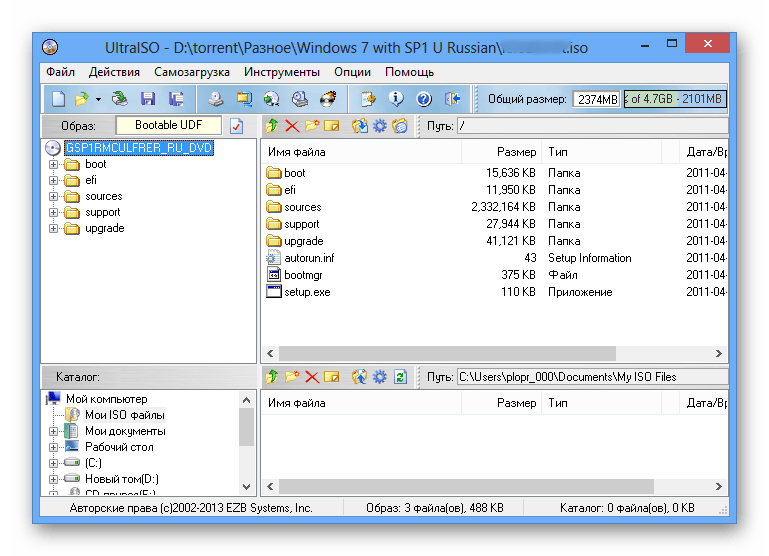Click the red Delete X in catalog toolbar
Screen dimensions: 769x556
(x=312, y=377)
